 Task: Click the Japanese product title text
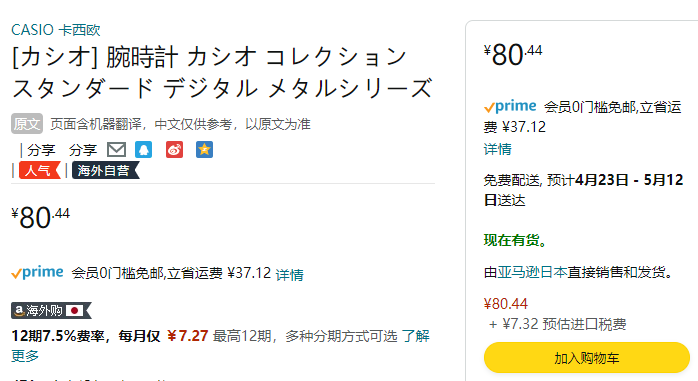click(x=222, y=72)
